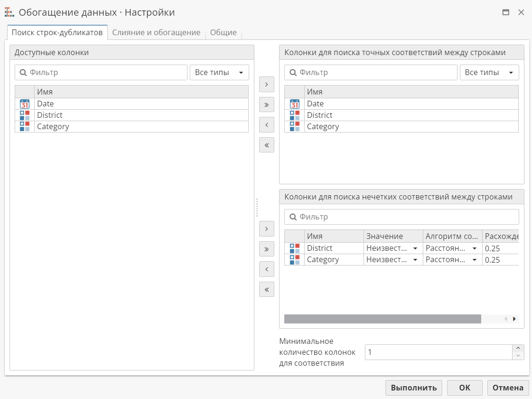Click the single right arrow to move a column
532x399 pixels.
[266, 84]
